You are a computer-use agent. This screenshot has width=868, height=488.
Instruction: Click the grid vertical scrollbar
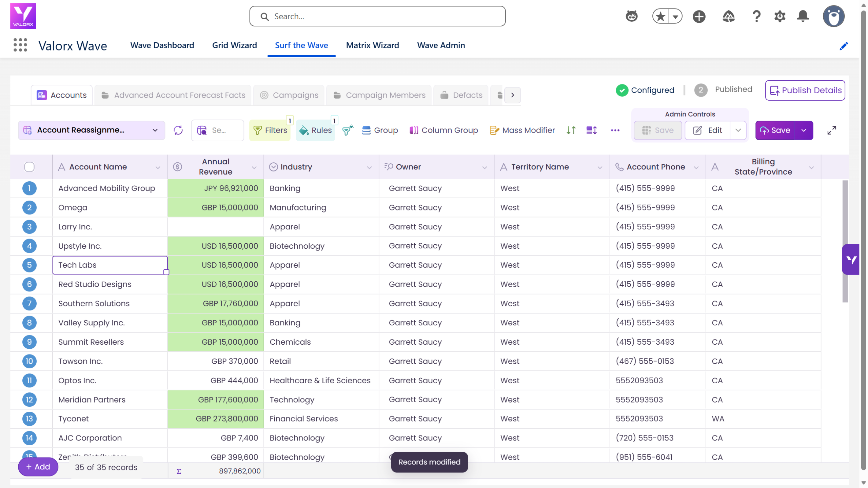point(845,241)
